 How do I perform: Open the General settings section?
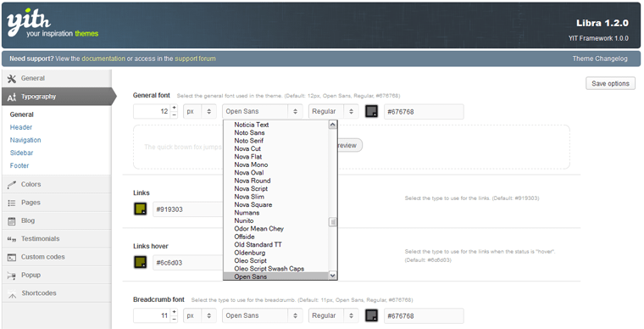56,79
